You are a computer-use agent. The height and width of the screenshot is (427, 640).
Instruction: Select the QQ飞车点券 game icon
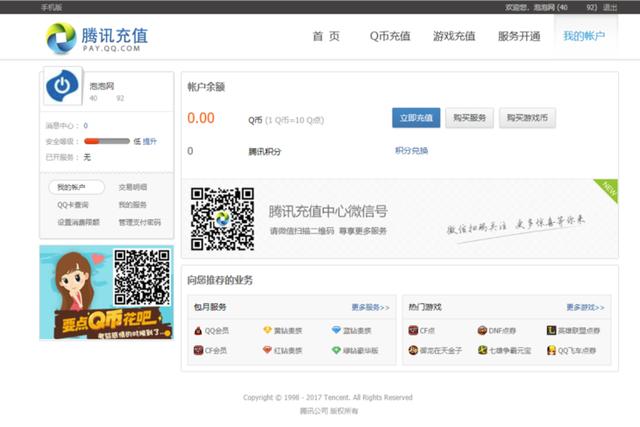[x=551, y=350]
